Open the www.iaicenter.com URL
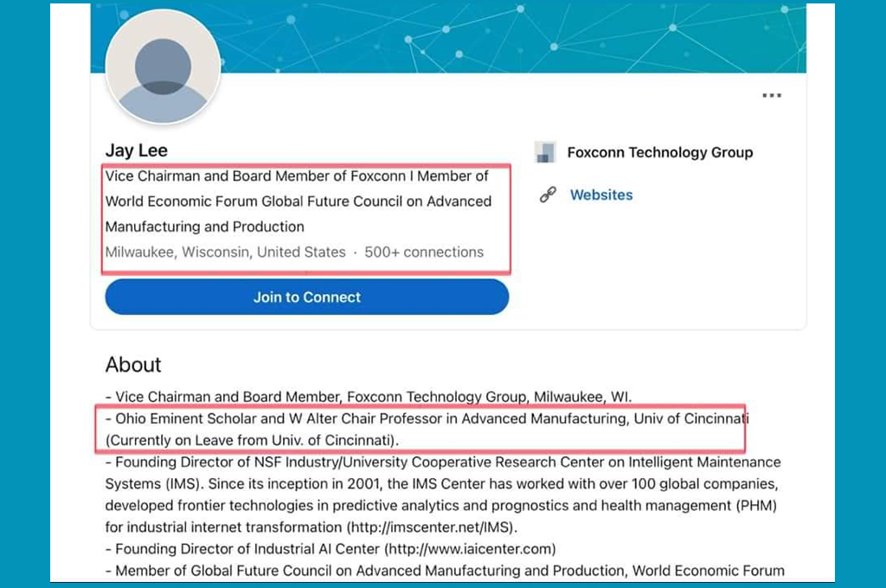Image resolution: width=886 pixels, height=588 pixels. coord(471,548)
